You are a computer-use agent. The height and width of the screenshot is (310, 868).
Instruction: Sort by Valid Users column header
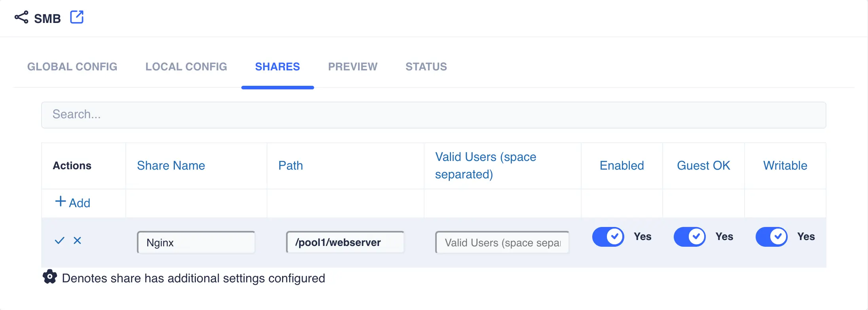(x=486, y=165)
